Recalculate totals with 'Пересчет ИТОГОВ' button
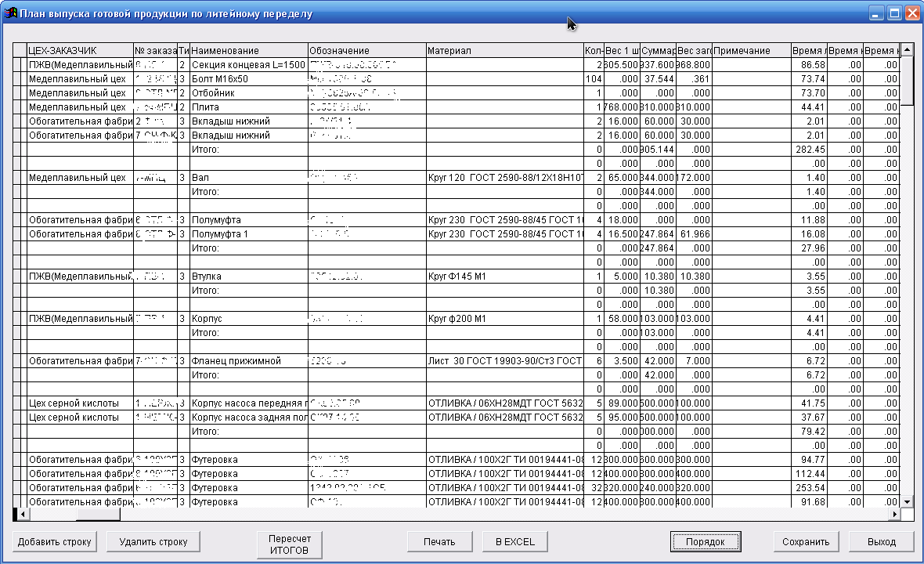The image size is (924, 564). 289,544
